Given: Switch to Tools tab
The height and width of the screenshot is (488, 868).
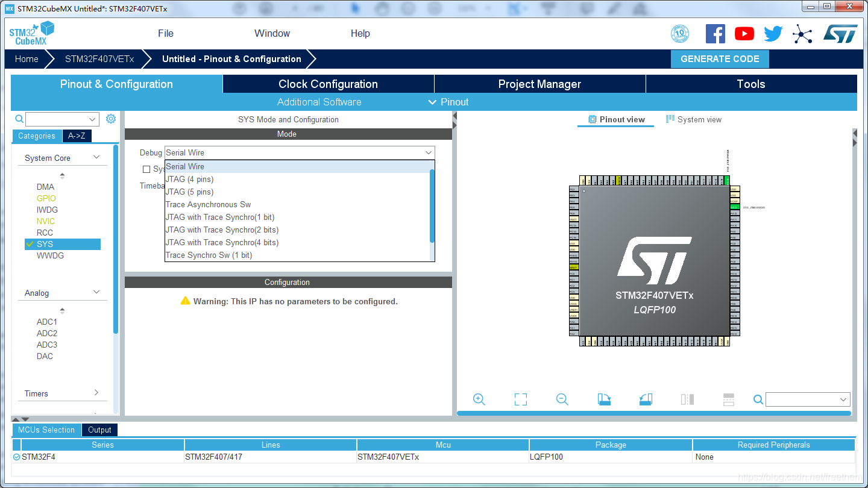Looking at the screenshot, I should pos(751,84).
